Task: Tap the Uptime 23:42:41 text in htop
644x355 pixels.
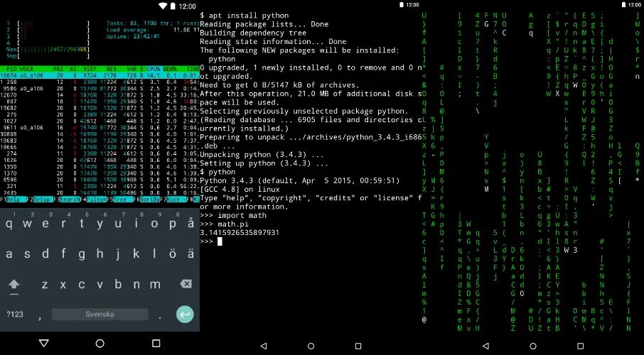Action: coord(133,36)
